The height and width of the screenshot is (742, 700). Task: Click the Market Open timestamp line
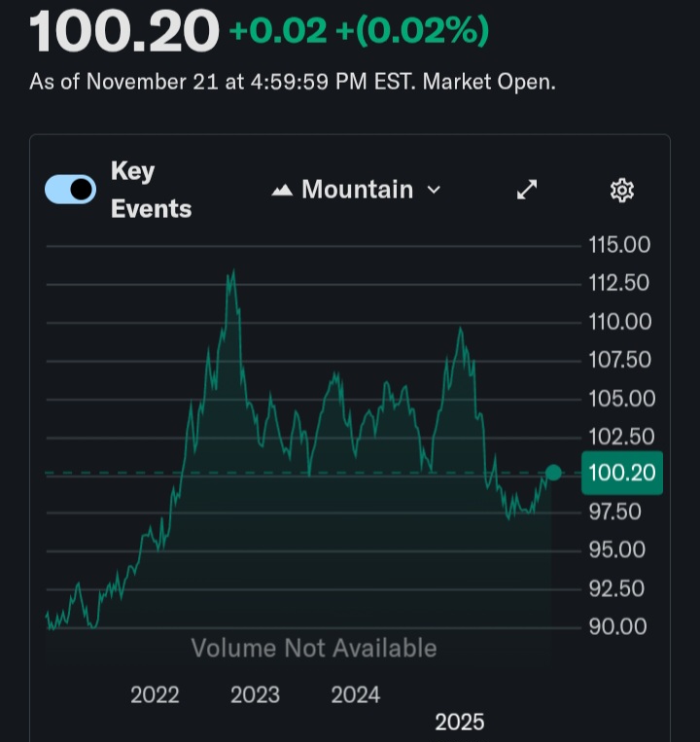click(293, 82)
